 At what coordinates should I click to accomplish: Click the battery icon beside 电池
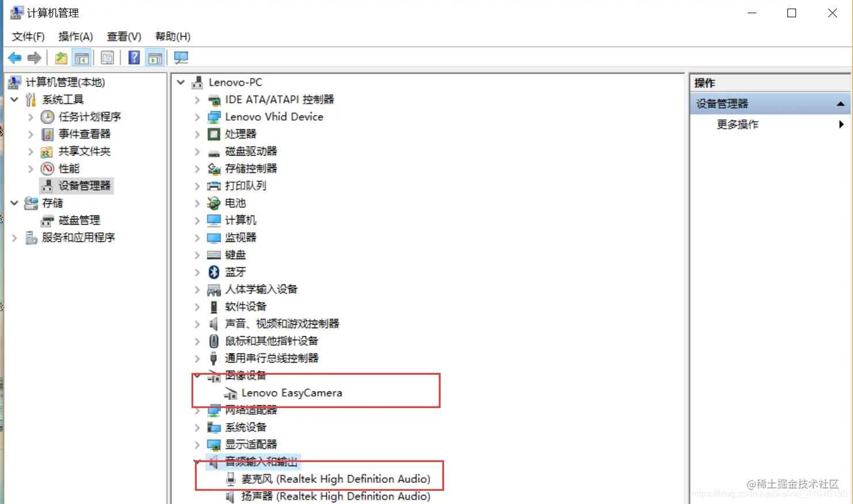tap(214, 203)
